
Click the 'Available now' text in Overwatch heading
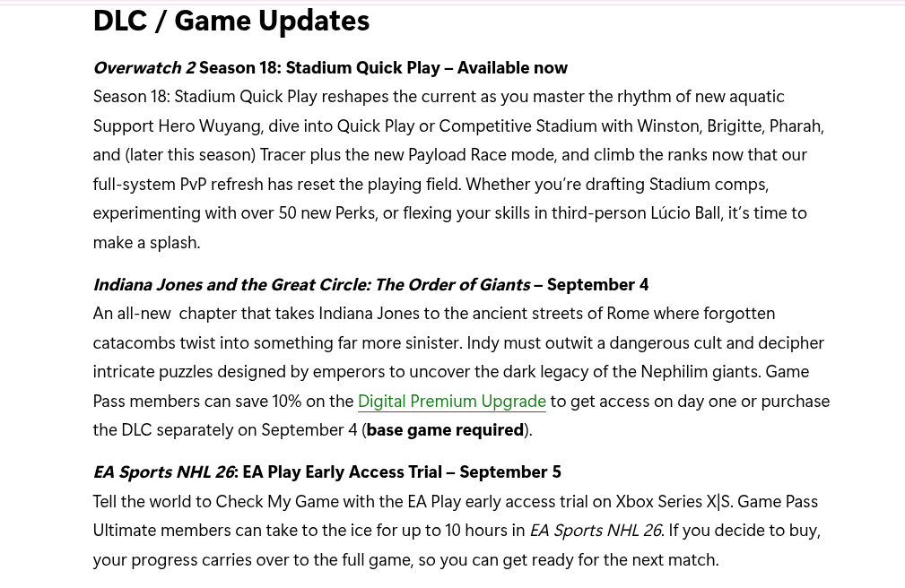(512, 68)
